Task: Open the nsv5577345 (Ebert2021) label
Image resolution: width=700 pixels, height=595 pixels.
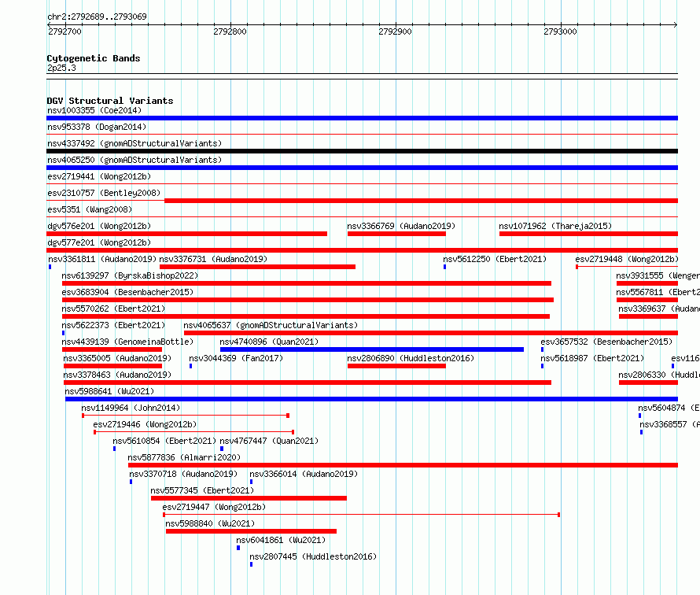Action: coord(202,490)
